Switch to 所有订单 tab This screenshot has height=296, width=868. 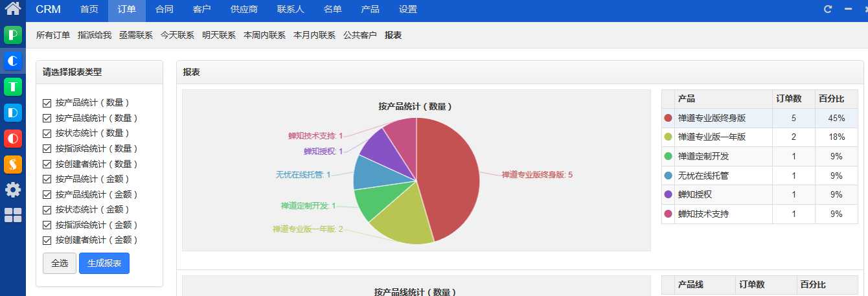tap(53, 36)
